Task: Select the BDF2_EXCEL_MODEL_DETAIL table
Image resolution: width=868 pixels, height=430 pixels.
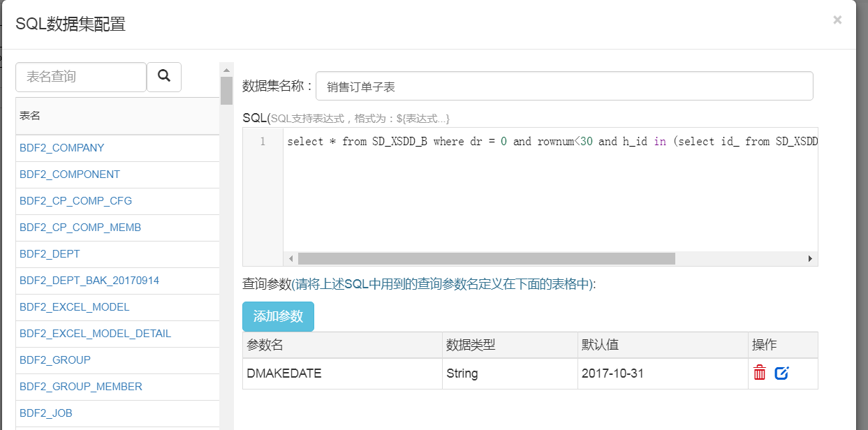Action: pos(96,334)
